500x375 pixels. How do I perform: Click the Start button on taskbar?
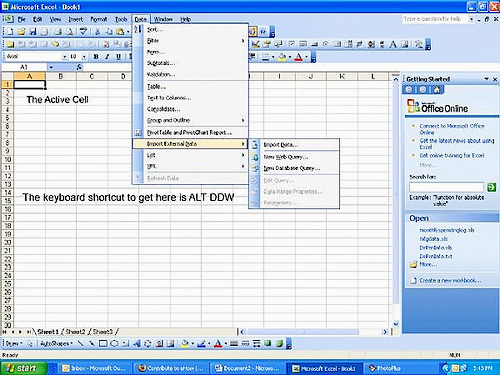click(x=24, y=368)
